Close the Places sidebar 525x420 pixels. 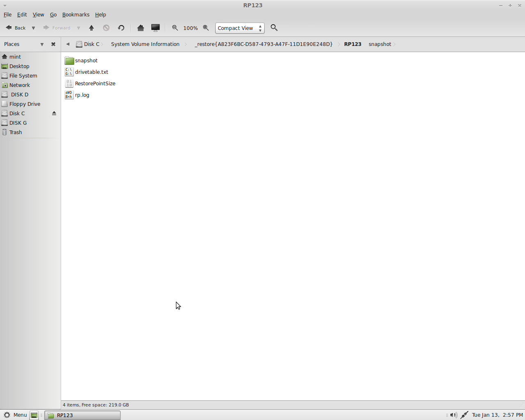click(53, 44)
